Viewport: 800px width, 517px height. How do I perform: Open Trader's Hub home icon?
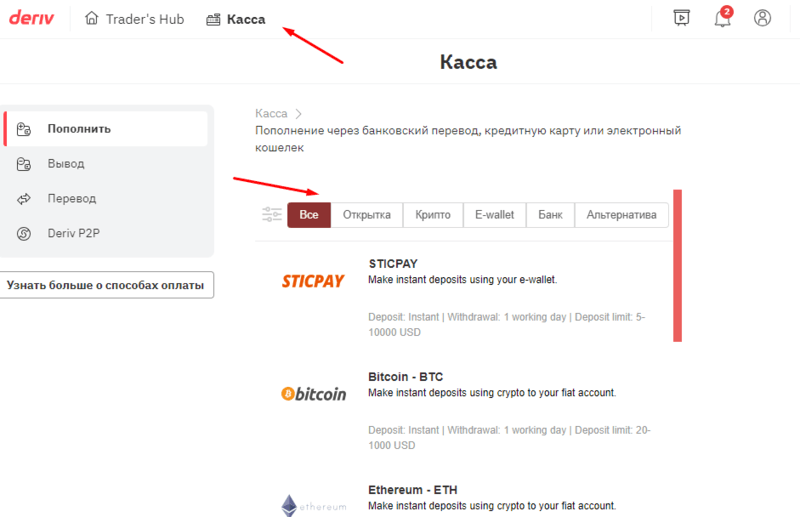point(91,18)
